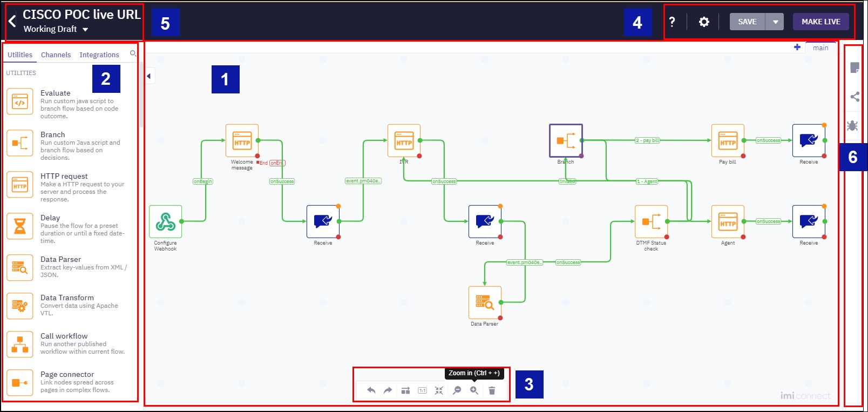Collapse the left node palette panel
868x412 pixels.
(149, 76)
